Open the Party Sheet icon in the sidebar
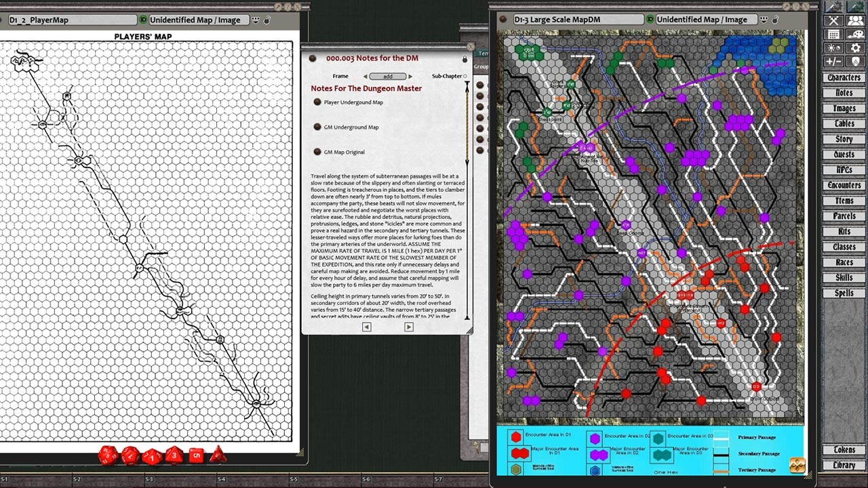Image resolution: width=868 pixels, height=488 pixels. tap(855, 20)
